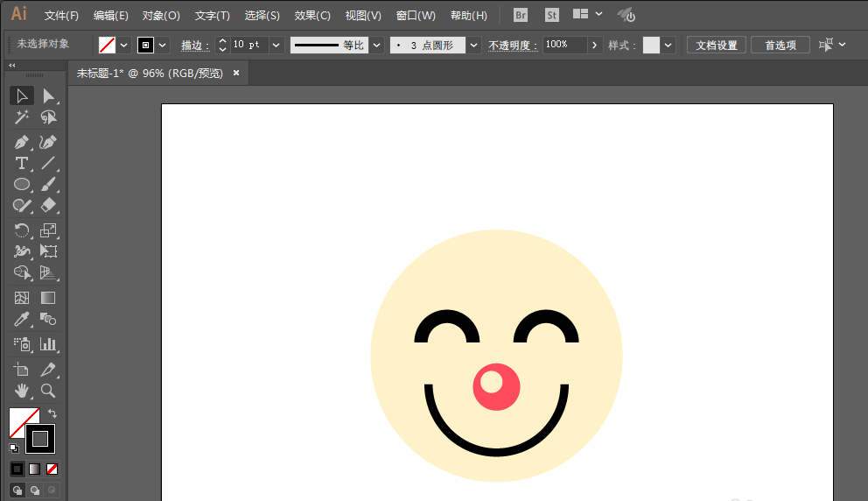Viewport: 868px width, 501px height.
Task: Open Adobe Bridge with the Br icon
Action: pyautogui.click(x=521, y=15)
